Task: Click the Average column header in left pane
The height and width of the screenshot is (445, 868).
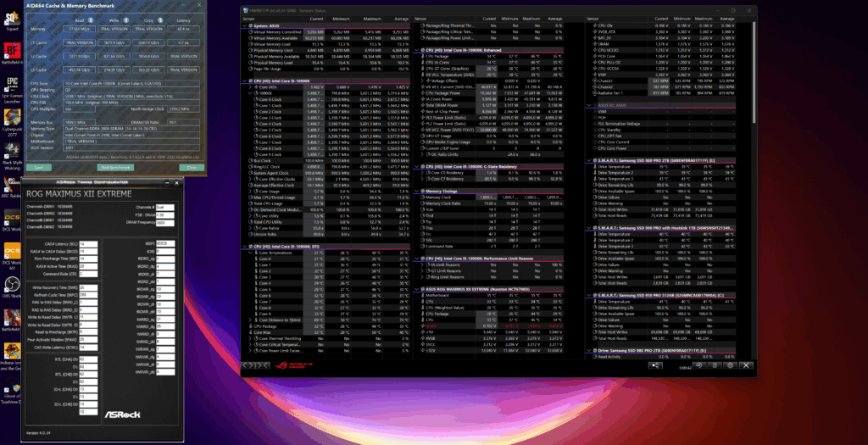Action: pyautogui.click(x=401, y=19)
